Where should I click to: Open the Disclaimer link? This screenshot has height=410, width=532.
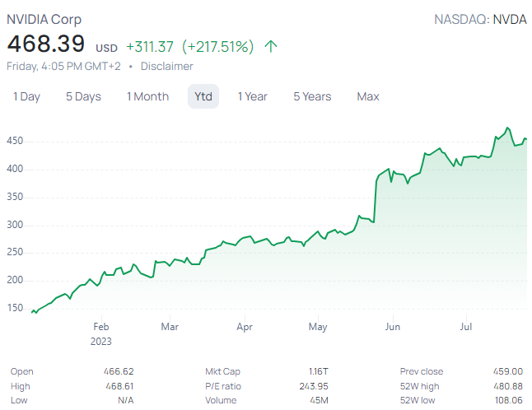pos(166,66)
